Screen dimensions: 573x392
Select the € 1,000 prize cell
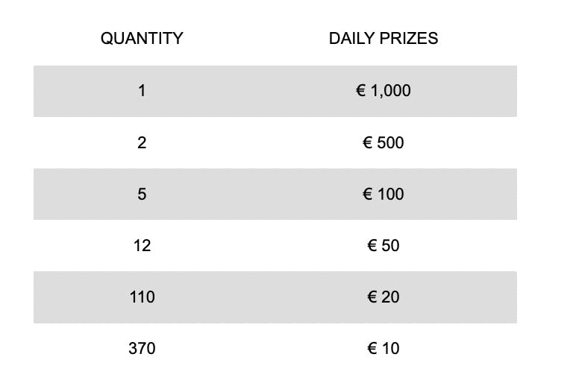point(383,90)
